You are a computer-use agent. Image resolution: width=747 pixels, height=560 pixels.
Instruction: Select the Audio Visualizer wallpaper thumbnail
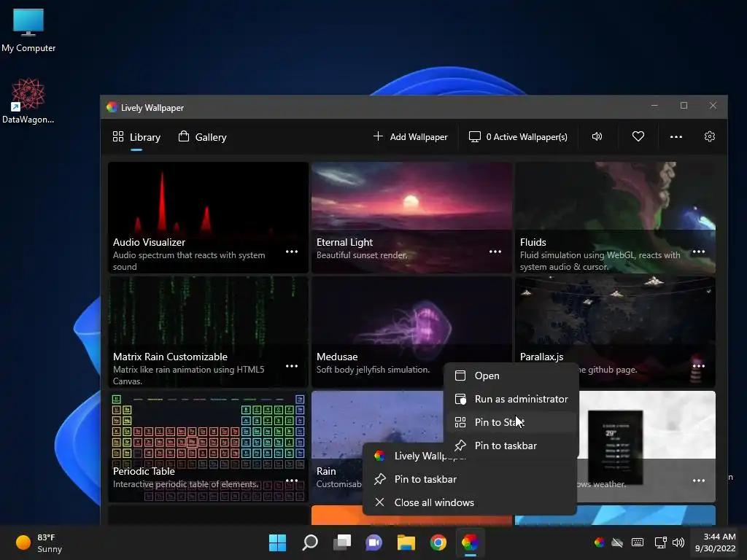click(208, 217)
